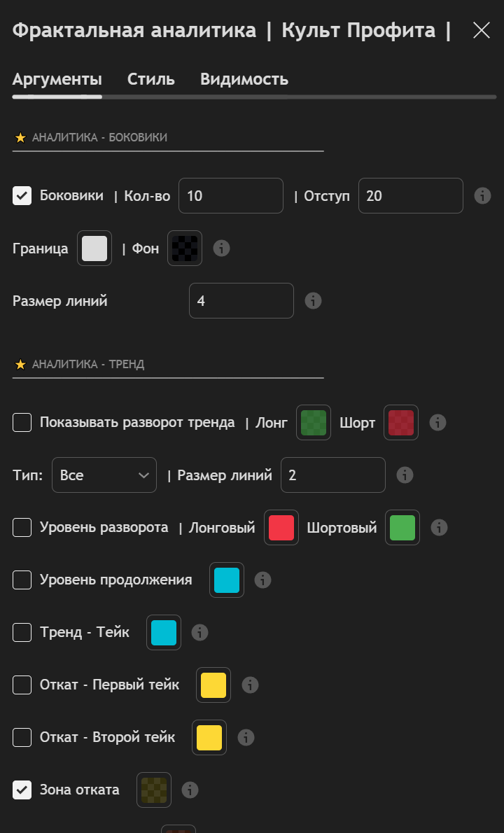Open the Граница color swatch
504x833 pixels.
pyautogui.click(x=94, y=248)
